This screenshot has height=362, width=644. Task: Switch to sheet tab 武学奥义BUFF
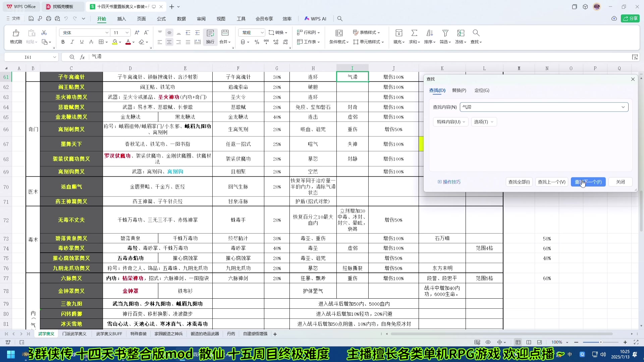(109, 334)
